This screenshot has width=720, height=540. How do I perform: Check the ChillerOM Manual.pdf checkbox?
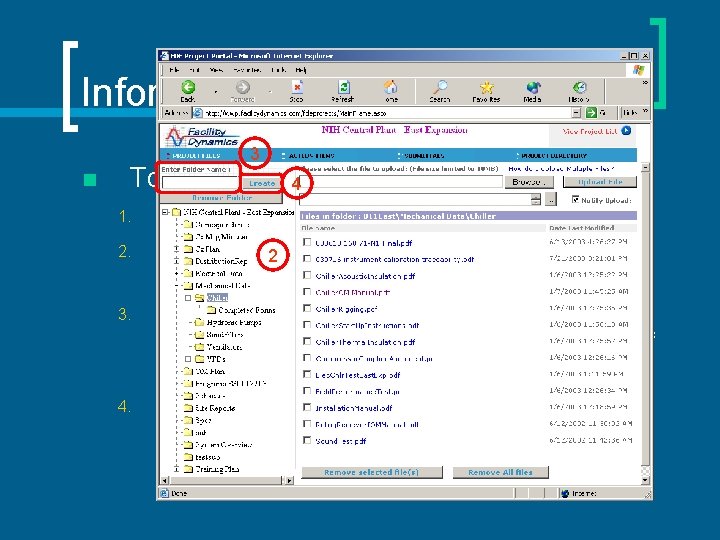(307, 292)
